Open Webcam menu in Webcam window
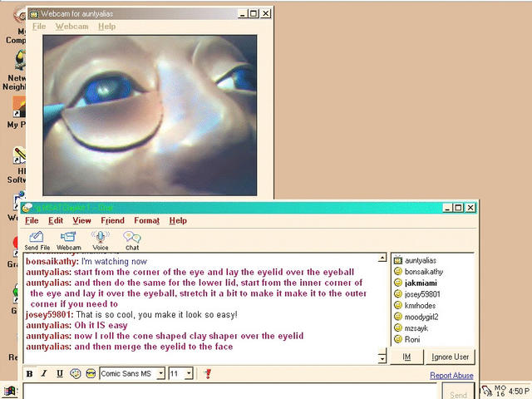This screenshot has width=532, height=399. [72, 27]
